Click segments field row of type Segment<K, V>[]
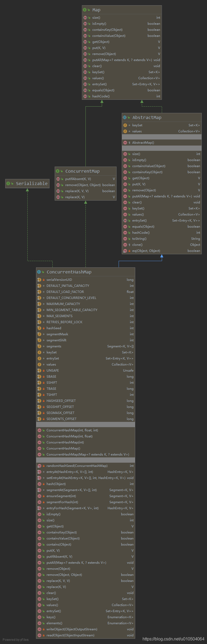 (x=85, y=346)
